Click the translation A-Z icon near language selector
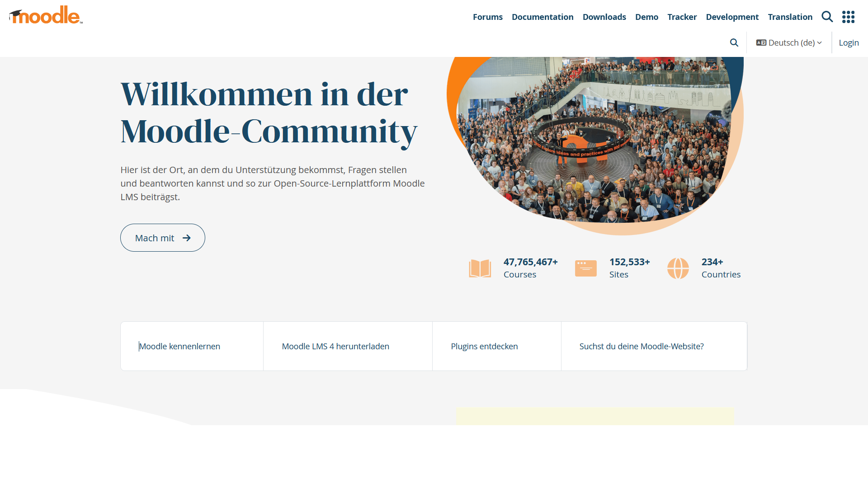This screenshot has width=868, height=488. point(761,42)
